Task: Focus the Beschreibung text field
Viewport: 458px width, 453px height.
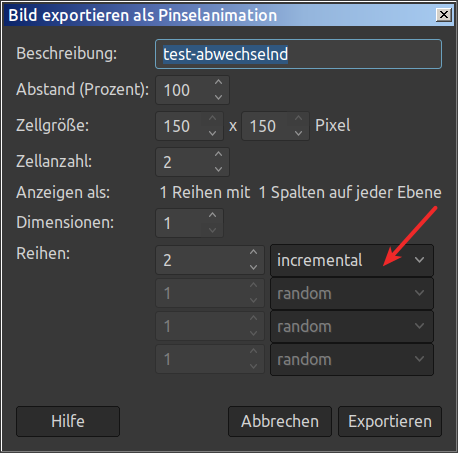Action: click(x=298, y=54)
